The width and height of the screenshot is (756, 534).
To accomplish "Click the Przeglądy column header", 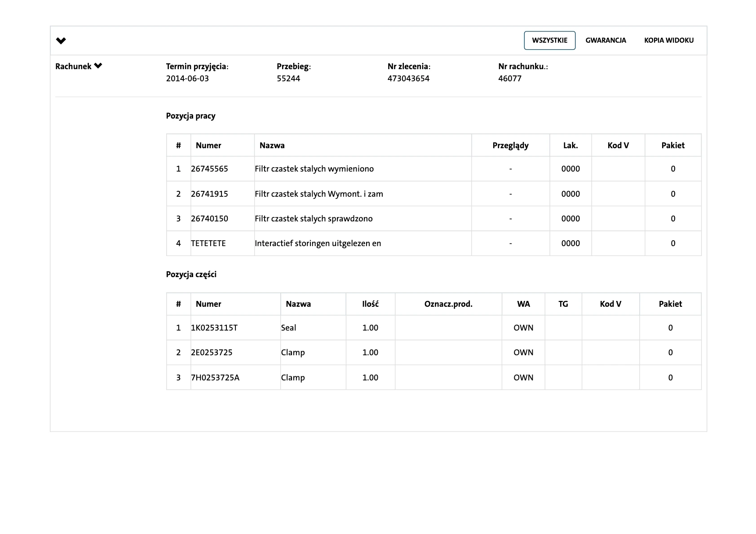I will [x=510, y=146].
